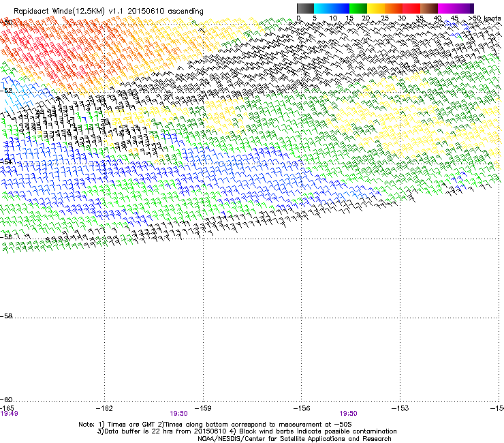Click the -162 longitude axis label
The height and width of the screenshot is (443, 504).
[x=104, y=408]
